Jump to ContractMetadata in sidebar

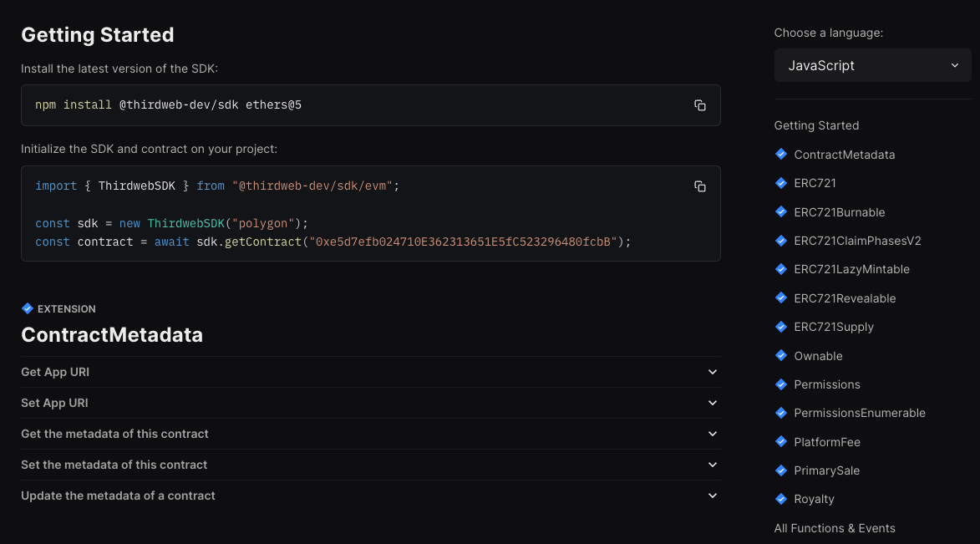tap(845, 155)
